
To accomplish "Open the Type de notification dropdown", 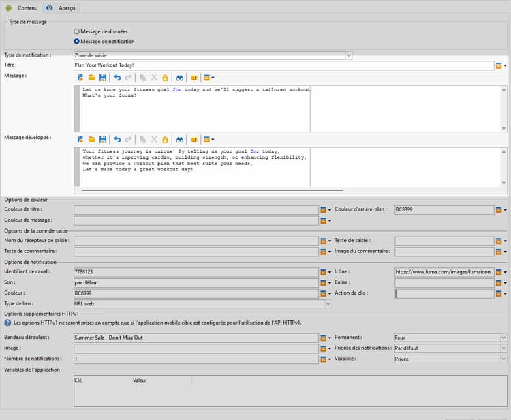I will 348,55.
